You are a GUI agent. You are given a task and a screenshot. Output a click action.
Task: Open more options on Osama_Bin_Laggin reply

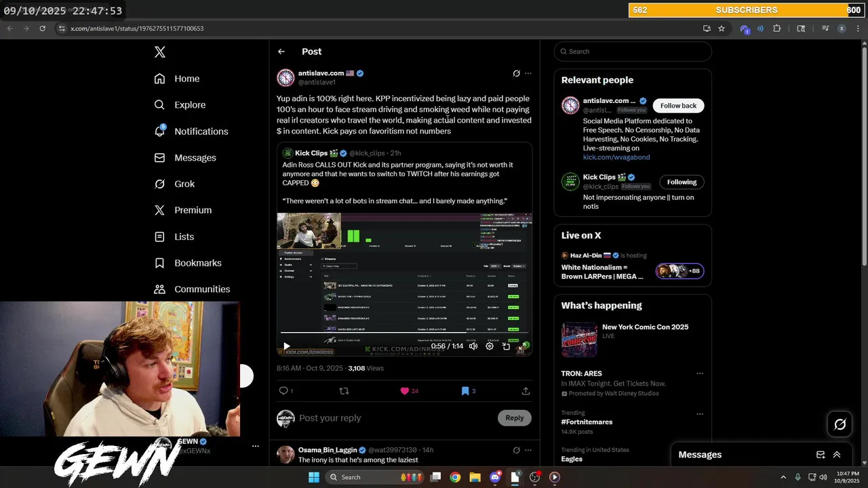tap(528, 450)
